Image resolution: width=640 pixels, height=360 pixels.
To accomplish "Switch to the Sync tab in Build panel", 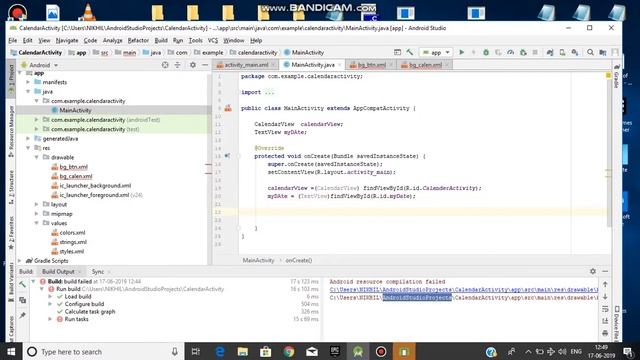I will pyautogui.click(x=98, y=271).
